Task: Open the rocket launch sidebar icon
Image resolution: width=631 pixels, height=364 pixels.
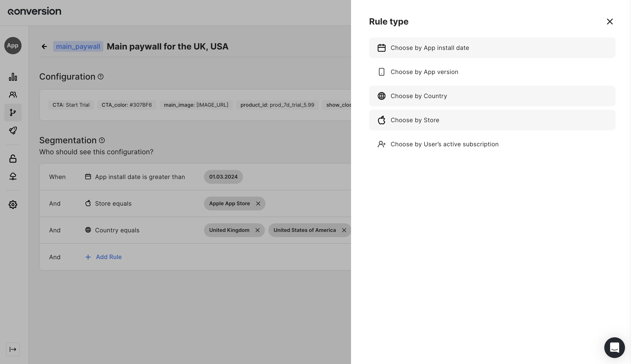Action: [x=13, y=130]
